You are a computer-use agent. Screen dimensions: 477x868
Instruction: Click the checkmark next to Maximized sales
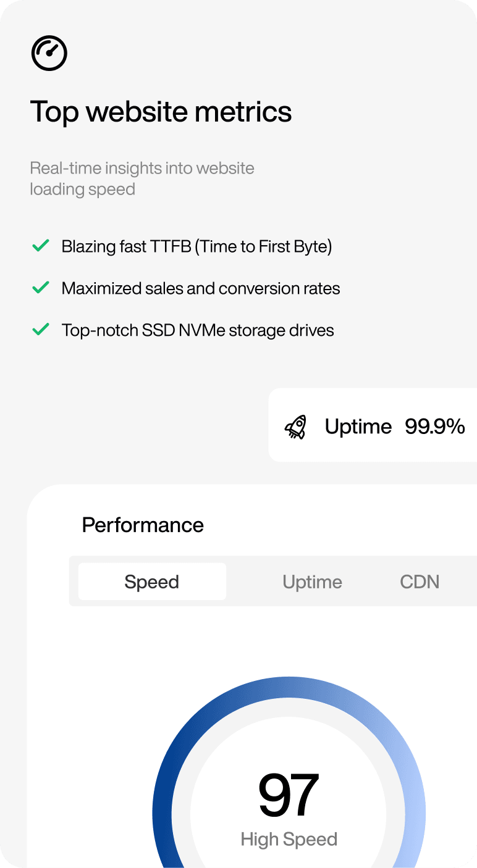[41, 288]
